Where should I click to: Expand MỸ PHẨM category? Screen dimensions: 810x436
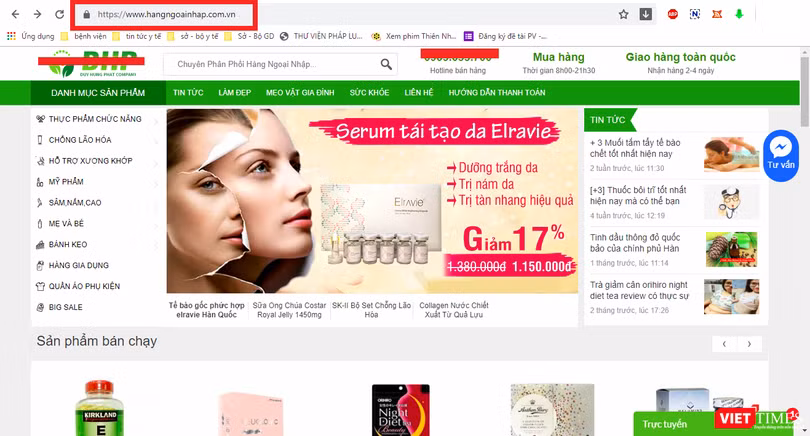pyautogui.click(x=97, y=182)
